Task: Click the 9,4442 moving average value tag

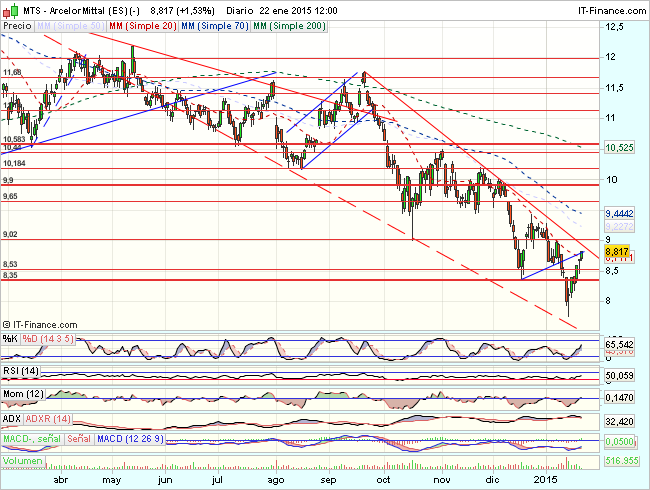Action: tap(621, 213)
